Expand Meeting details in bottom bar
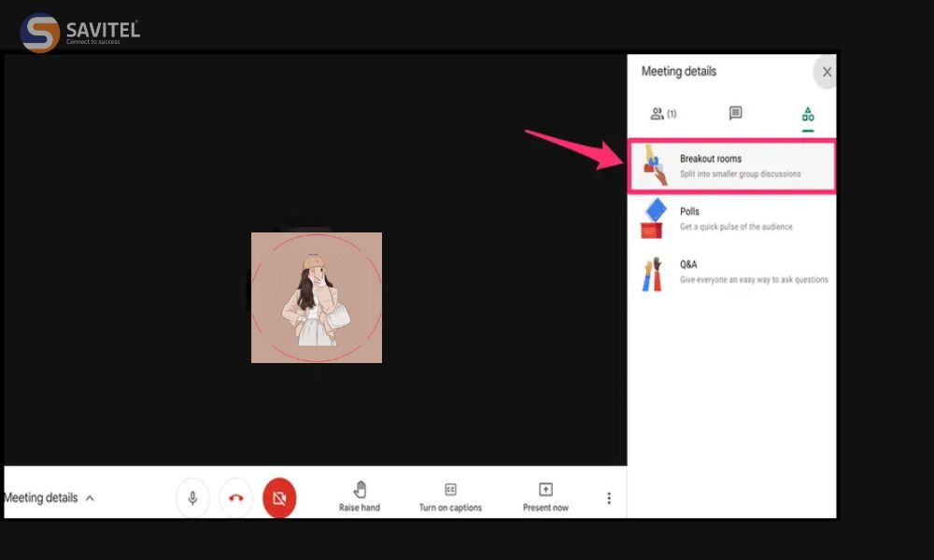Screen dimensions: 934x560 pyautogui.click(x=41, y=498)
